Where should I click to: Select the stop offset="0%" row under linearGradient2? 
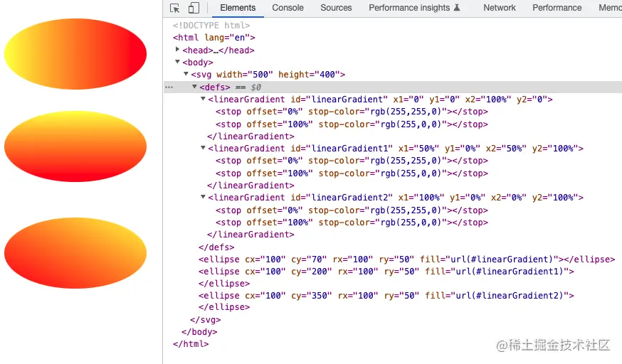[x=352, y=210]
